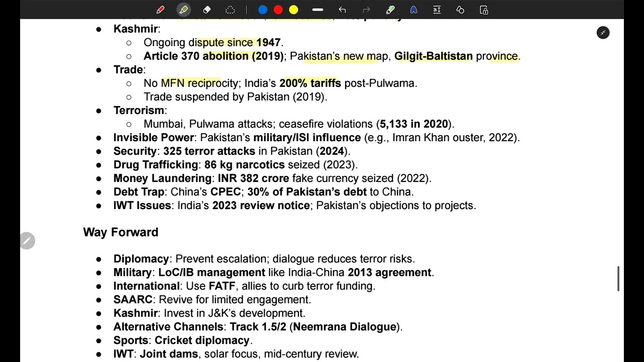The image size is (644, 362).
Task: Select the eraser tool
Action: click(207, 10)
